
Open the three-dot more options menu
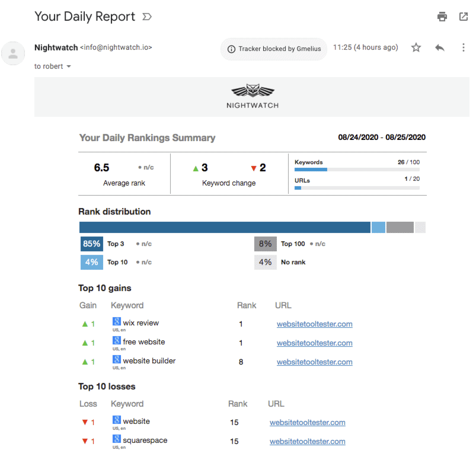pos(463,47)
